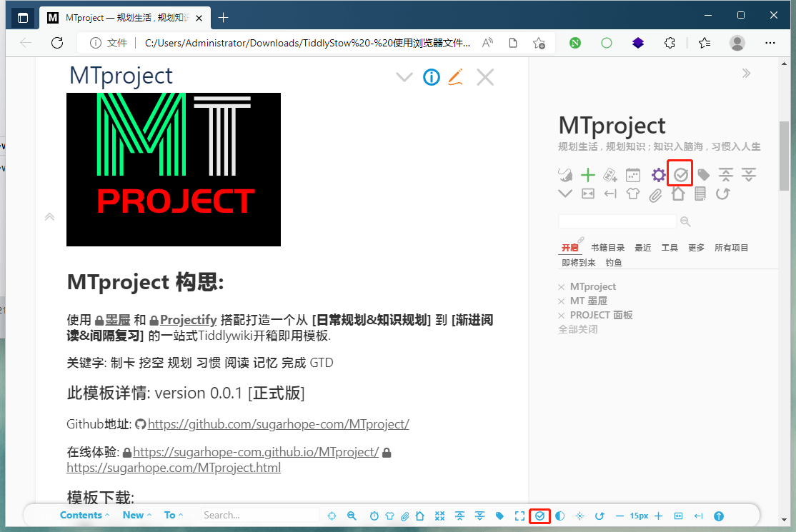Viewport: 796px width, 532px height.
Task: Open PROJECT 面板 tiddler link
Action: pyautogui.click(x=601, y=315)
